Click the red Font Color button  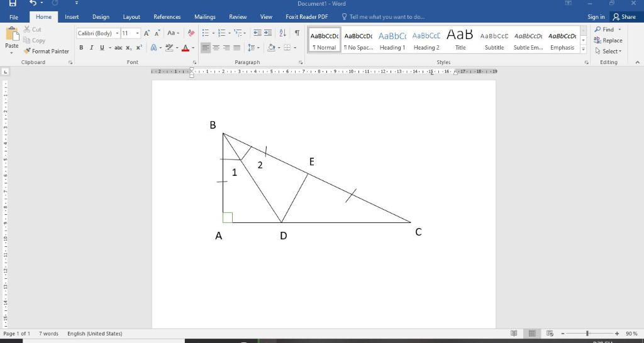186,48
